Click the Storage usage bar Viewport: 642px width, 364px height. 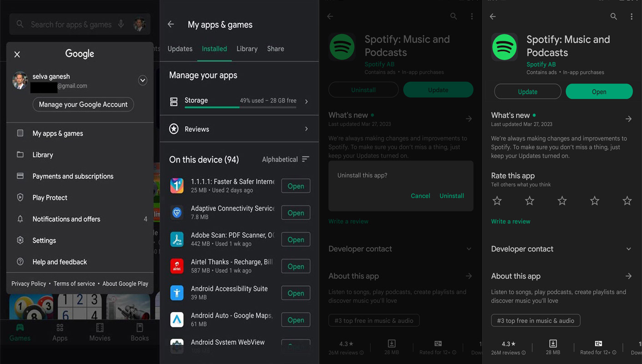(240, 107)
